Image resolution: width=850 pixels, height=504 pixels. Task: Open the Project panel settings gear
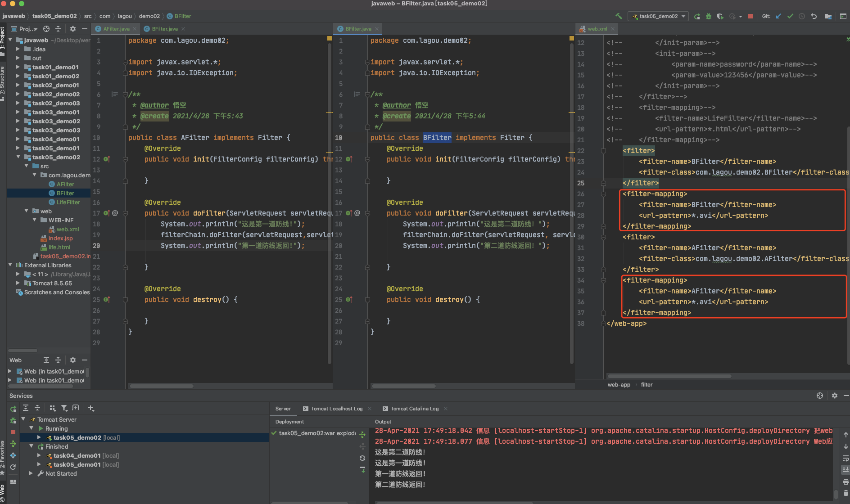(x=73, y=29)
